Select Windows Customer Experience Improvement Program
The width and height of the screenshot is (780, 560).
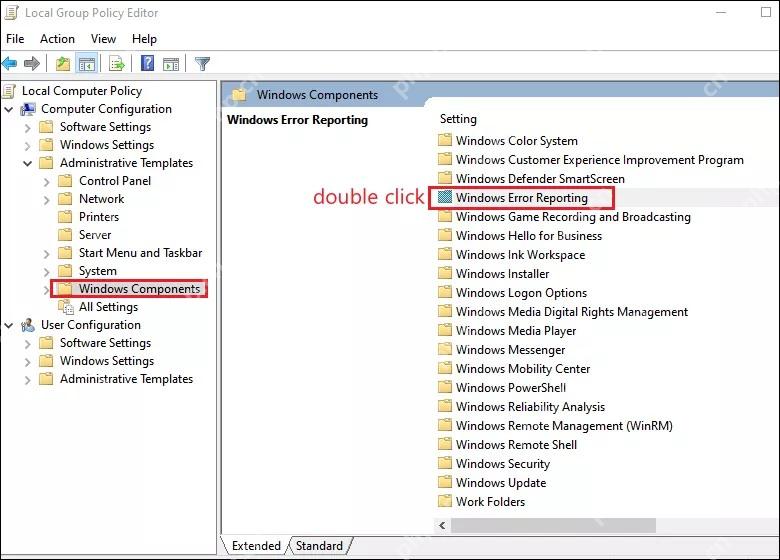tap(599, 160)
